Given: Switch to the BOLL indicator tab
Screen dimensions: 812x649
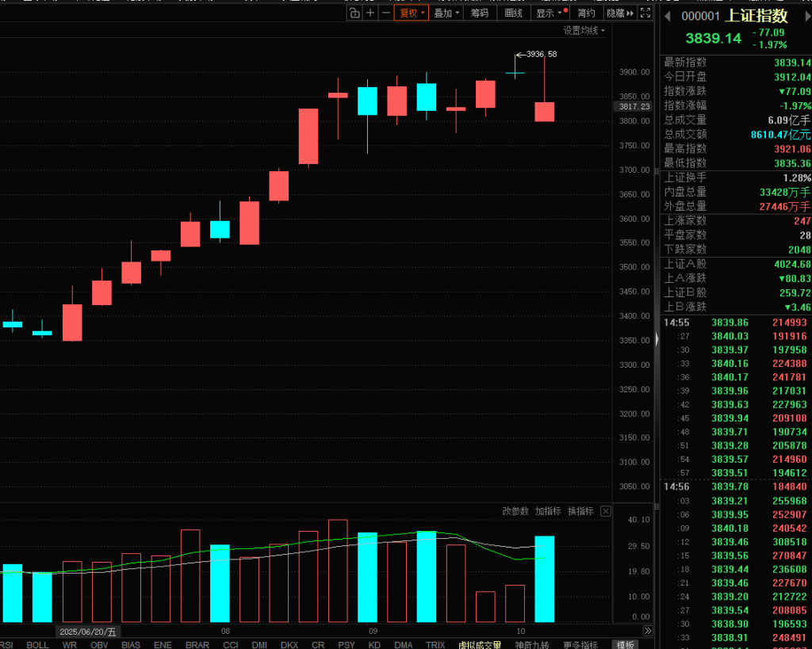Looking at the screenshot, I should click(37, 644).
